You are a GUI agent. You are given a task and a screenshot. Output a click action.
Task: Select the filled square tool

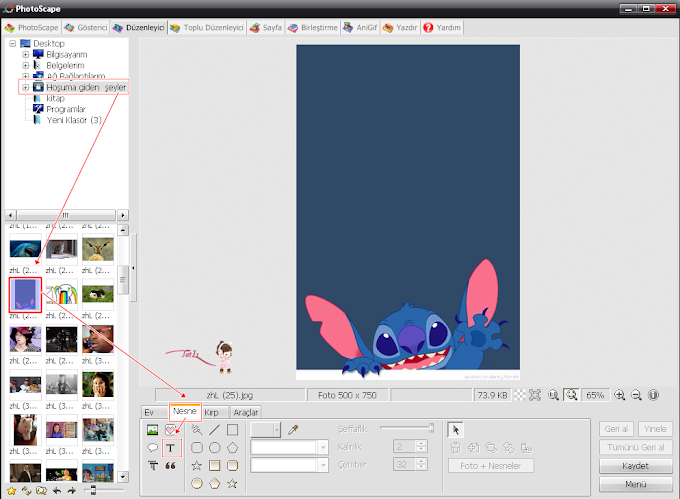tap(214, 465)
